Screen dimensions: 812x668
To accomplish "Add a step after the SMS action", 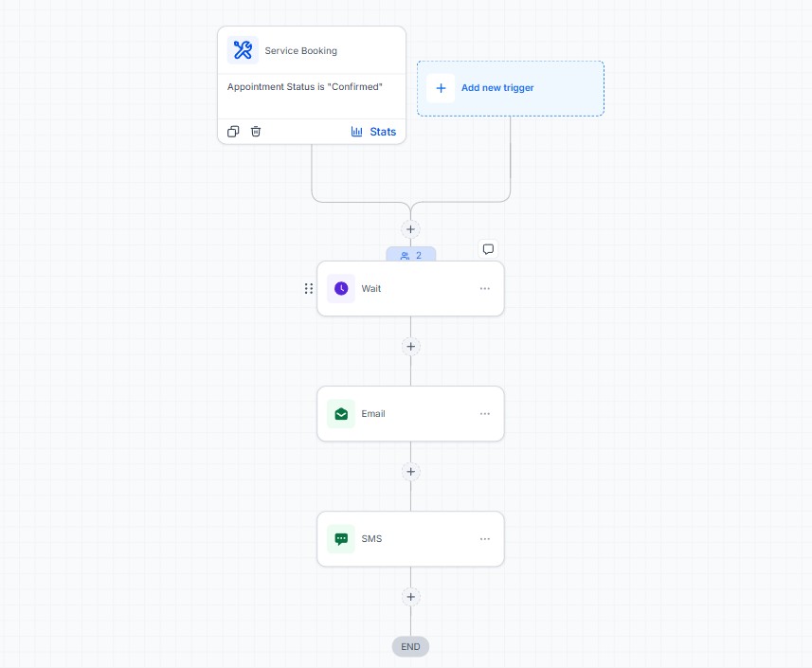I will pos(410,597).
